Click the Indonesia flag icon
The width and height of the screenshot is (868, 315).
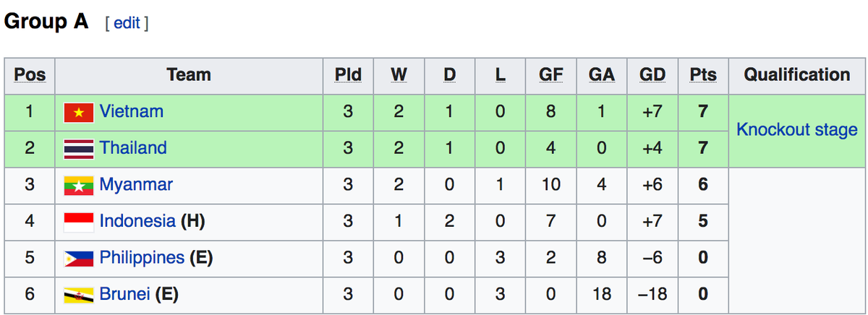tap(79, 222)
